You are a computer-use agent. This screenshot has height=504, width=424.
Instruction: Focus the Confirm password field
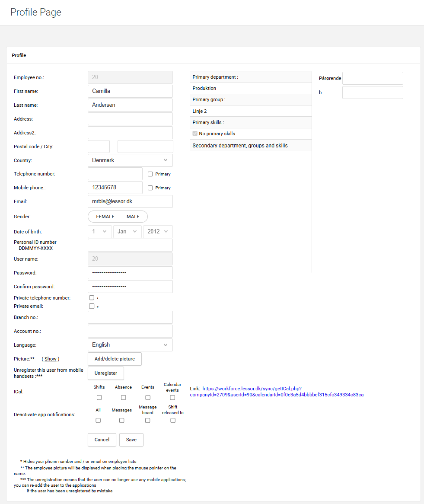coord(130,287)
